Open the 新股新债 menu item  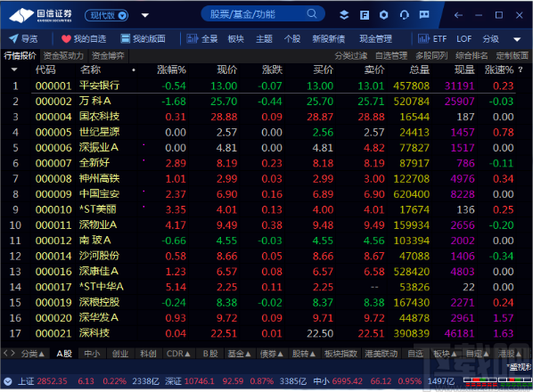[x=328, y=39]
